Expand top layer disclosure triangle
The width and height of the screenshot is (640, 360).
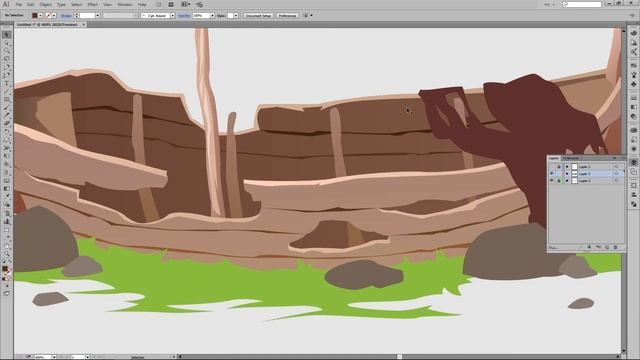pyautogui.click(x=567, y=167)
